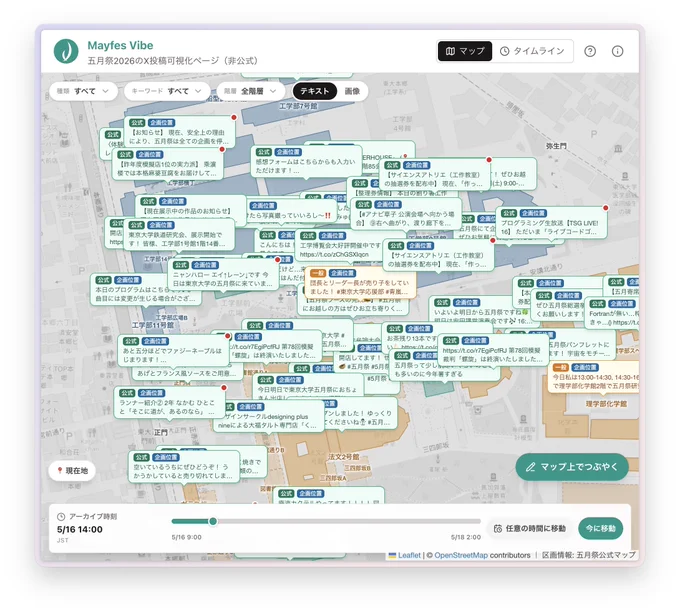Image resolution: width=680 pixels, height=613 pixels.
Task: Open the post card 【お知らせ】現在、安全上の理由
Action: pos(180,132)
